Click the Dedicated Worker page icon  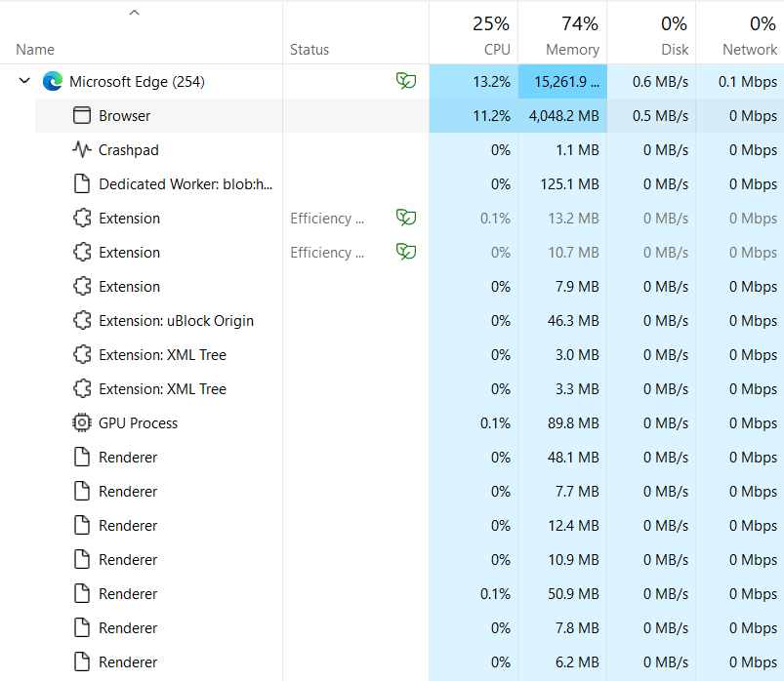pyautogui.click(x=82, y=183)
